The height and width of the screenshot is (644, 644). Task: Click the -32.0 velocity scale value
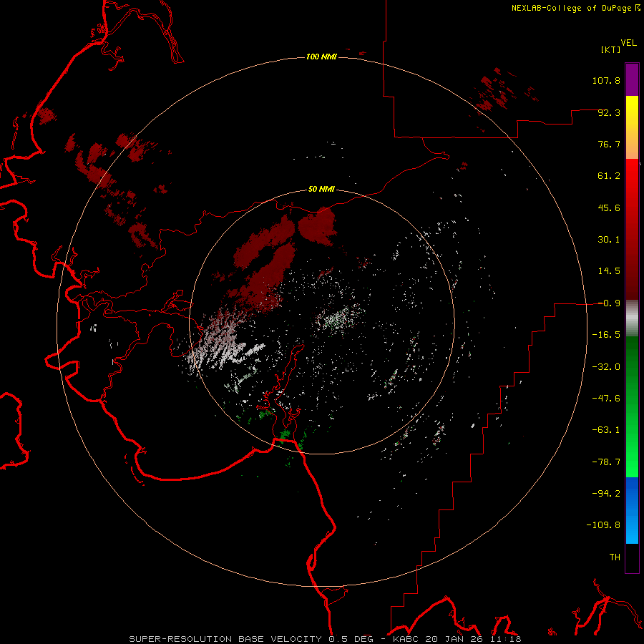[606, 367]
